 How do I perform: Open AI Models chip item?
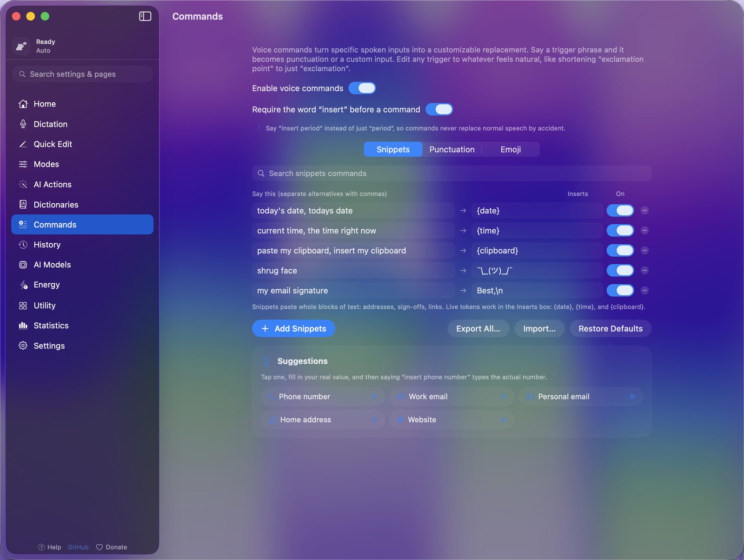[x=82, y=265]
